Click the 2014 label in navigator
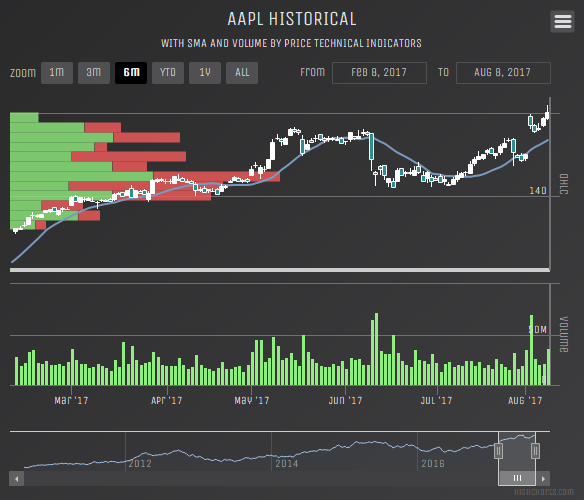 tap(286, 464)
